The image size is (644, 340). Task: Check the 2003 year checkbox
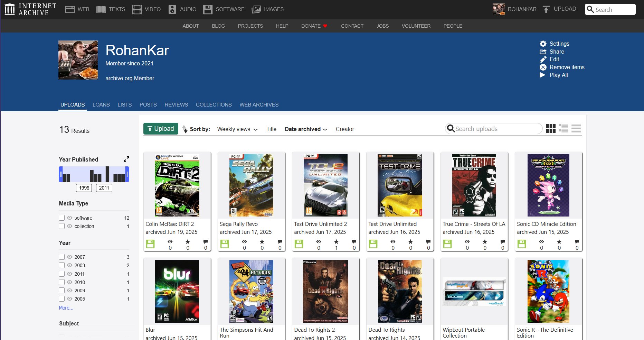pyautogui.click(x=62, y=265)
